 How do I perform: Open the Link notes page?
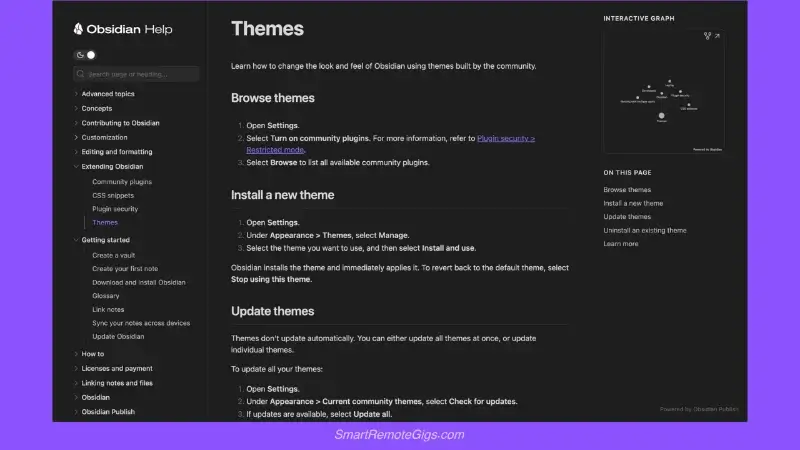[108, 309]
